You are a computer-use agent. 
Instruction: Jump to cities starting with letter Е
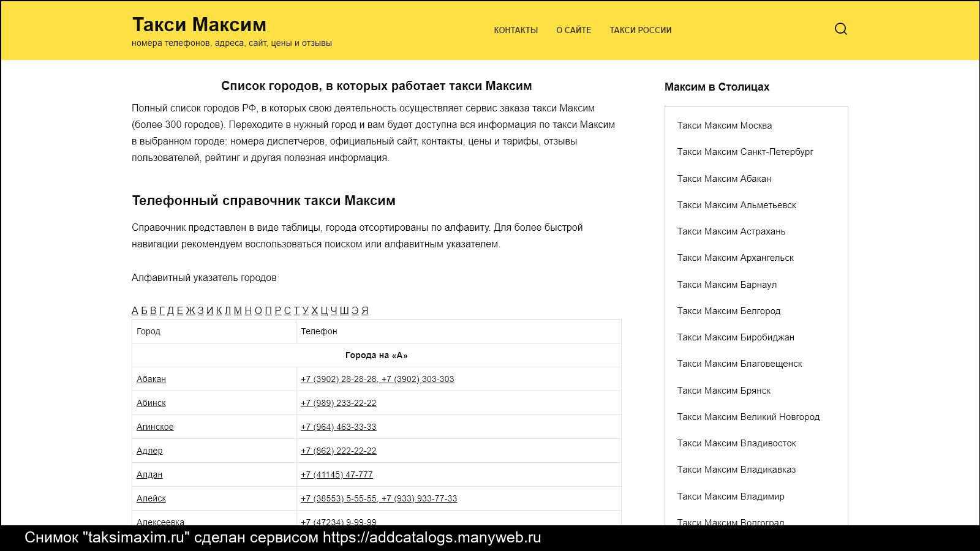point(179,310)
